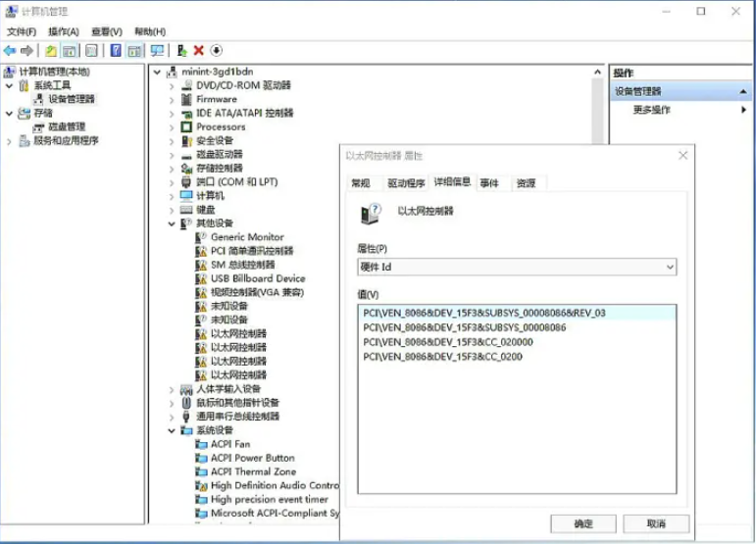The image size is (756, 544).
Task: Click the 取消 button
Action: [656, 523]
